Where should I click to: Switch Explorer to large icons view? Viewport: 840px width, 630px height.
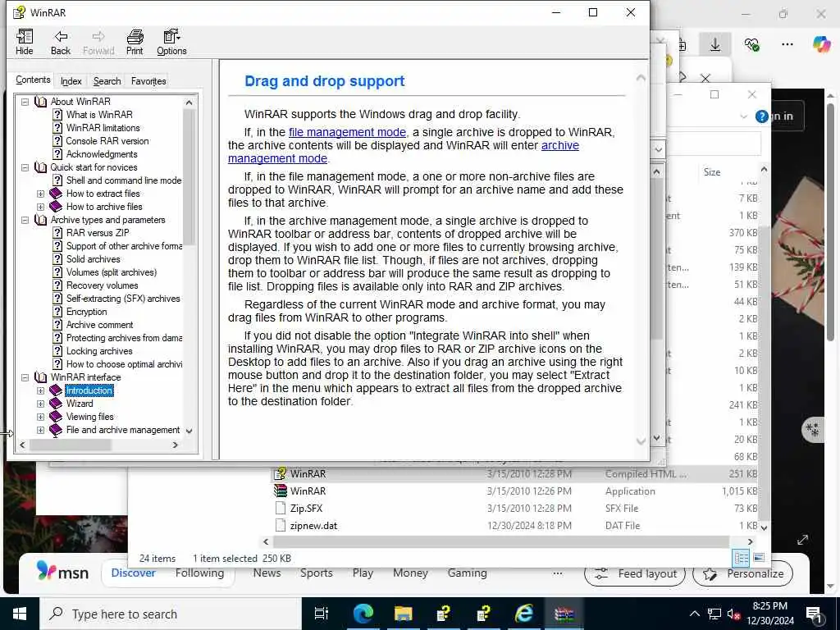[x=759, y=558]
